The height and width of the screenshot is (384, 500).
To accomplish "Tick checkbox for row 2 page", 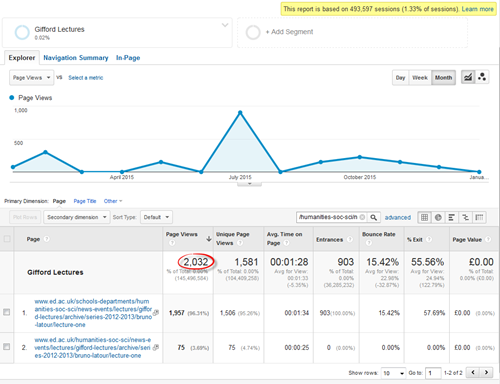I will click(x=7, y=347).
